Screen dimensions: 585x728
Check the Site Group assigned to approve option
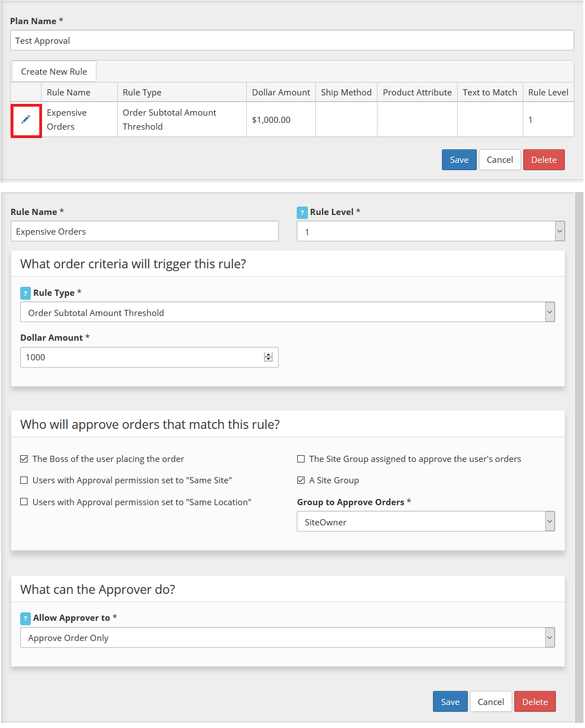(x=301, y=459)
